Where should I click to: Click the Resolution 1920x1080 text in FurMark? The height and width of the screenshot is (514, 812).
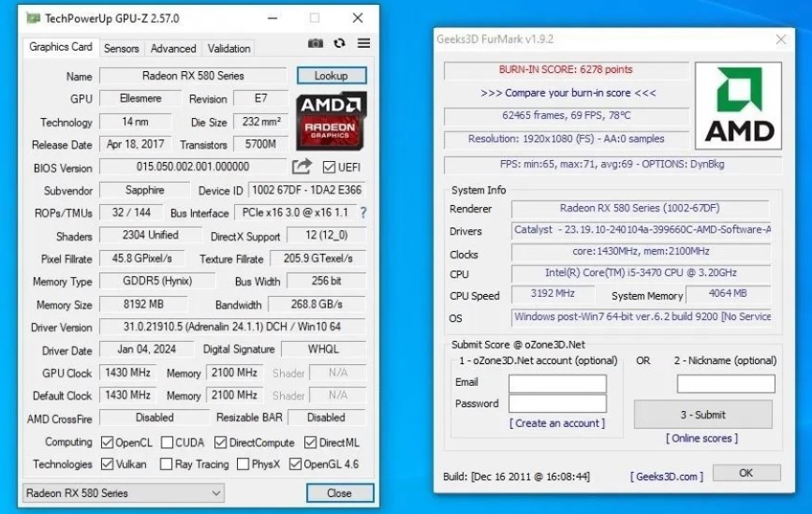pyautogui.click(x=566, y=139)
